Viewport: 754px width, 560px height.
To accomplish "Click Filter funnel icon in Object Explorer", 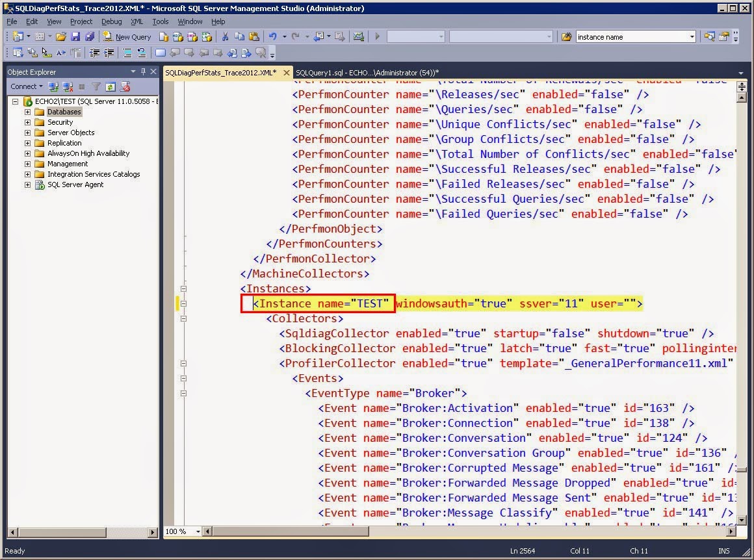I will pos(96,86).
